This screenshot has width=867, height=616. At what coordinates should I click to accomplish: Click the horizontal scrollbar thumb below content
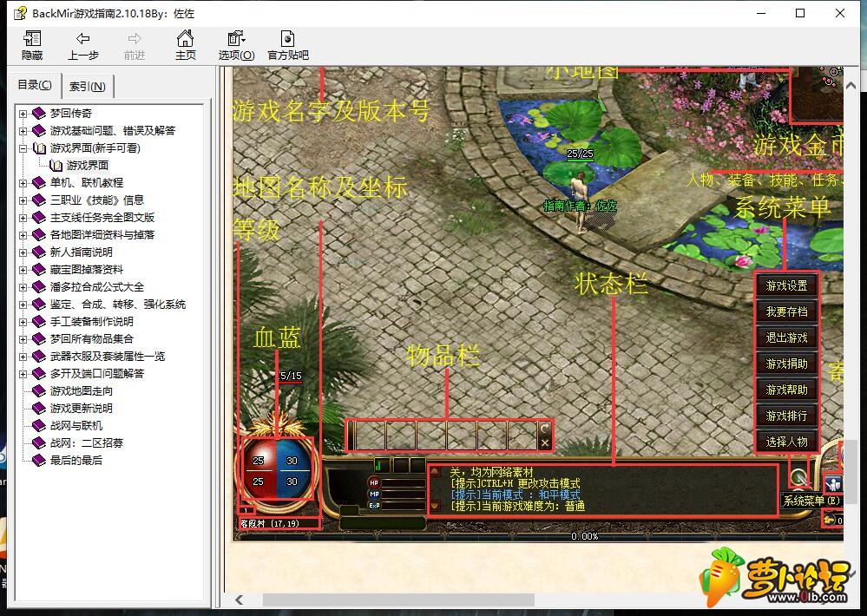[x=398, y=600]
